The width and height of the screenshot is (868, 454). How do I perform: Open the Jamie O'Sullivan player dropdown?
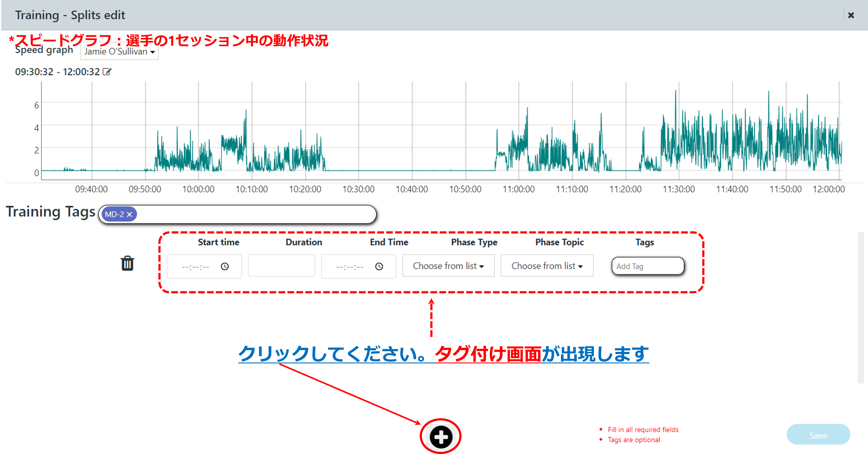point(119,52)
